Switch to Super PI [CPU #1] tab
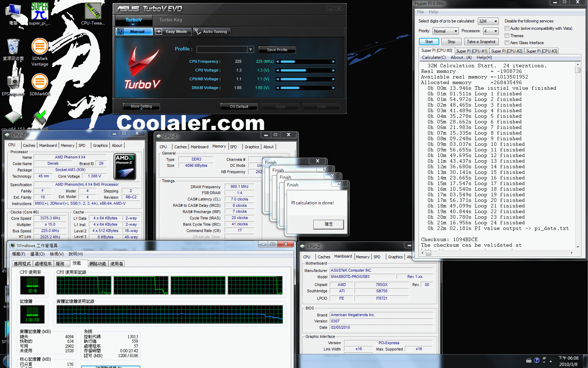 471,51
